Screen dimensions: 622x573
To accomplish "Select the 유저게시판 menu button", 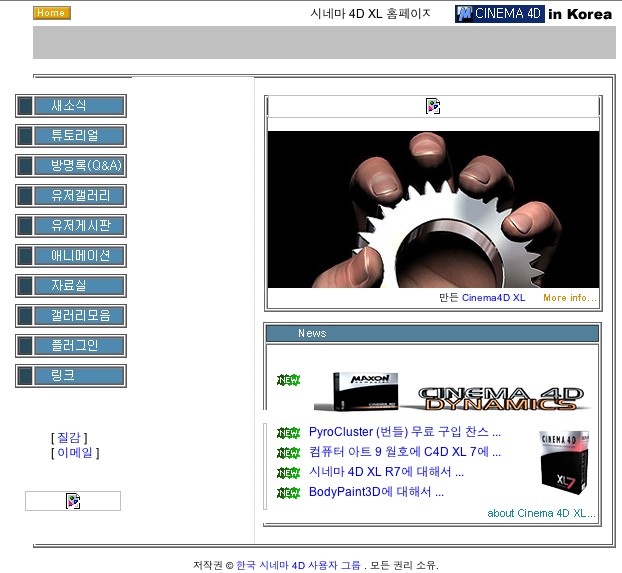I will tap(71, 226).
